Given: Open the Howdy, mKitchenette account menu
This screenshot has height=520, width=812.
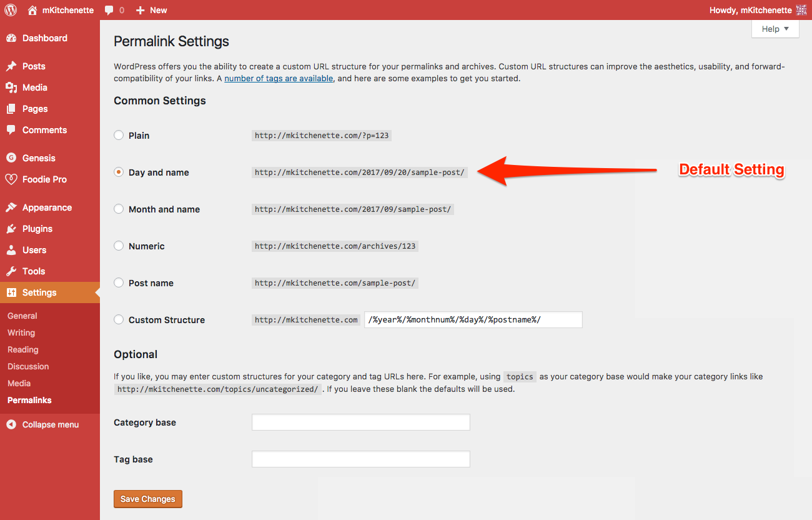Looking at the screenshot, I should [x=750, y=10].
